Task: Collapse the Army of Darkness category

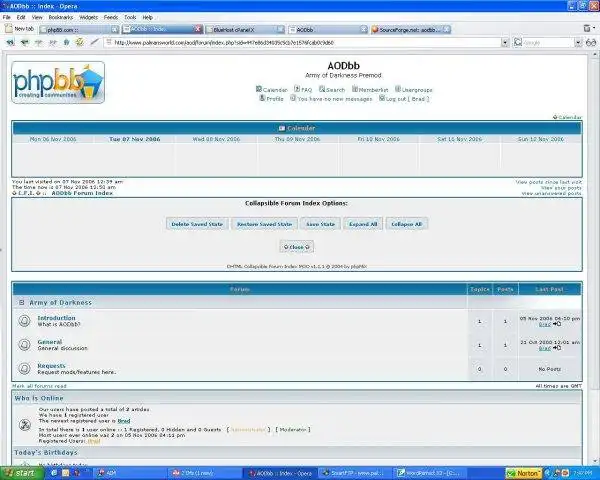Action: point(21,302)
